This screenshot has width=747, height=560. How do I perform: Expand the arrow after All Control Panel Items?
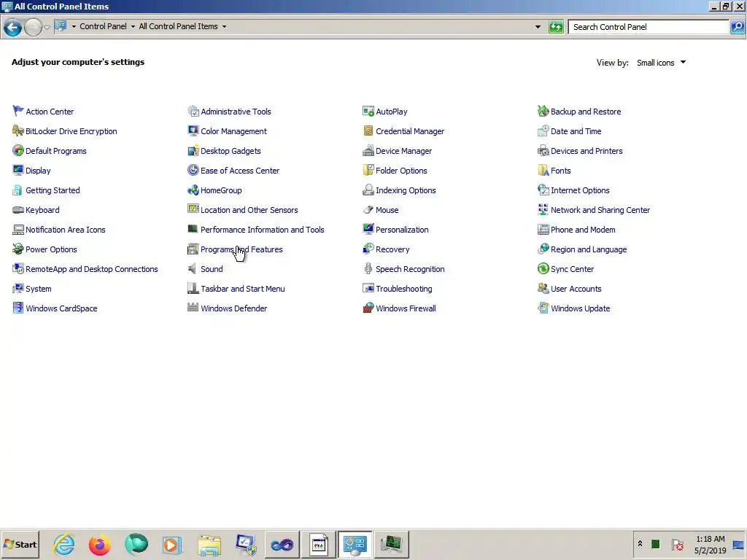click(225, 27)
